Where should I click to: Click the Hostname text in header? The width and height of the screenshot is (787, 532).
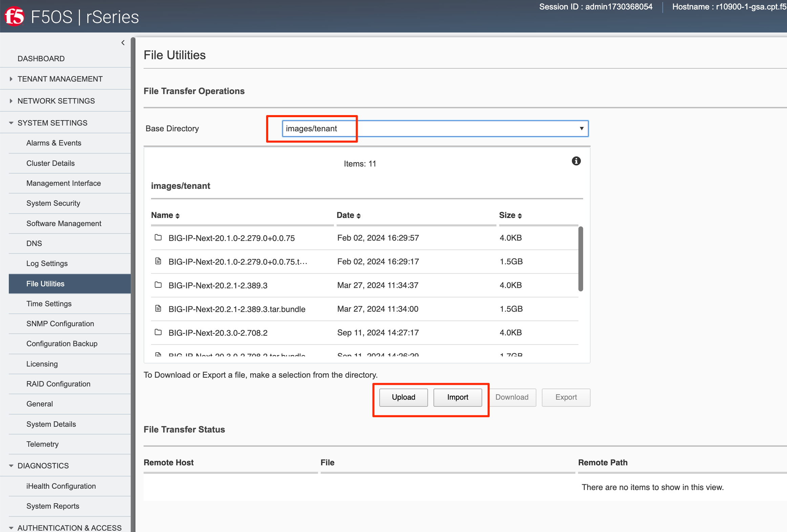point(729,7)
